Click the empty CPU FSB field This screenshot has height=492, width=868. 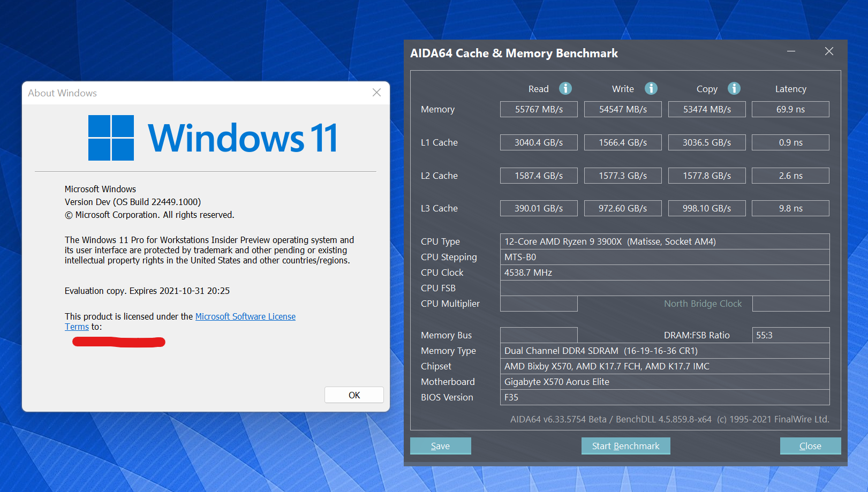pos(665,288)
